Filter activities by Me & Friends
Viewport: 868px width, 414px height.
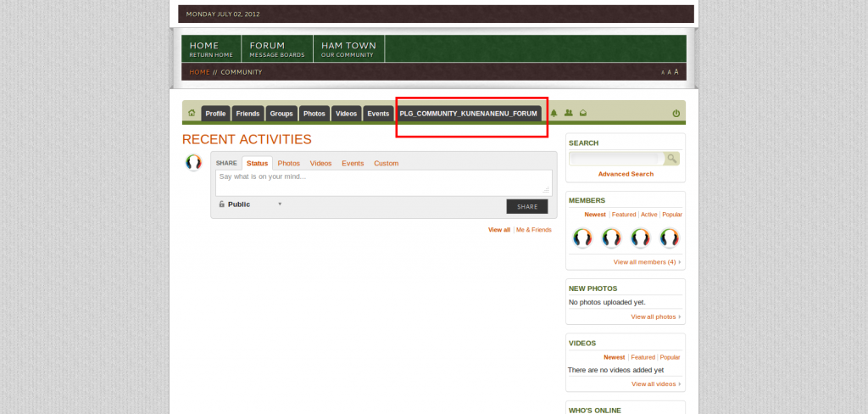[x=534, y=230]
